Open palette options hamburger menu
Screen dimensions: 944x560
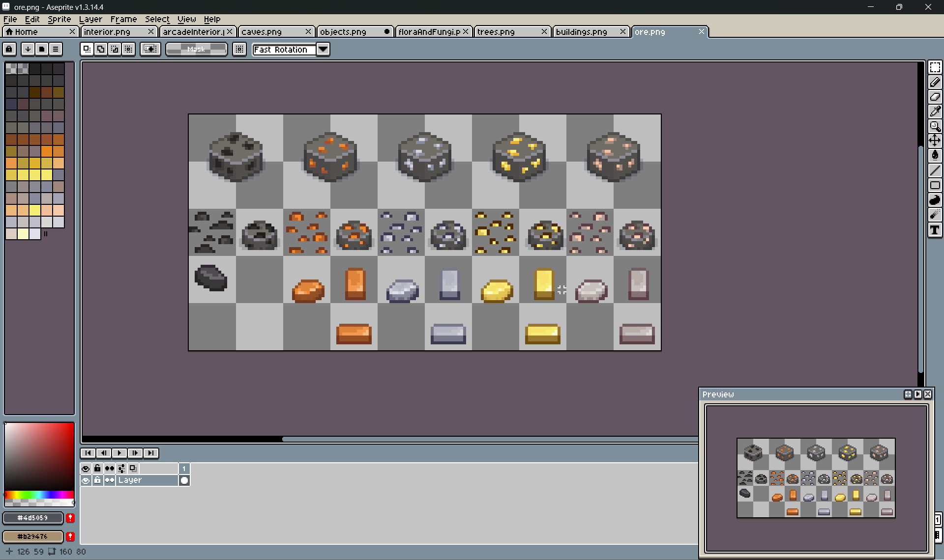tap(56, 49)
